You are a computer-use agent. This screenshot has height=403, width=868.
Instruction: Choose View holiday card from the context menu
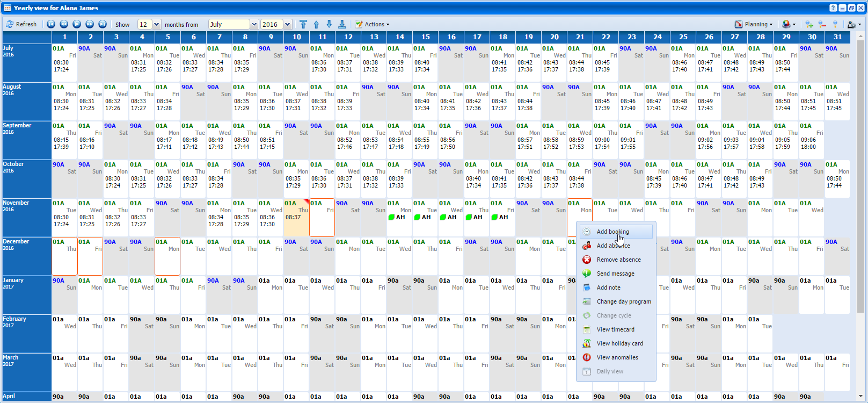619,343
